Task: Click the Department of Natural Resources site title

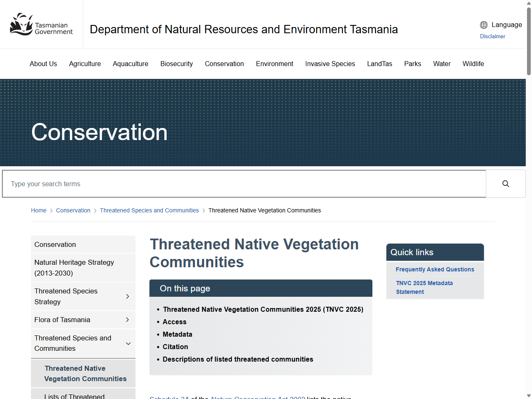Action: coord(244,30)
